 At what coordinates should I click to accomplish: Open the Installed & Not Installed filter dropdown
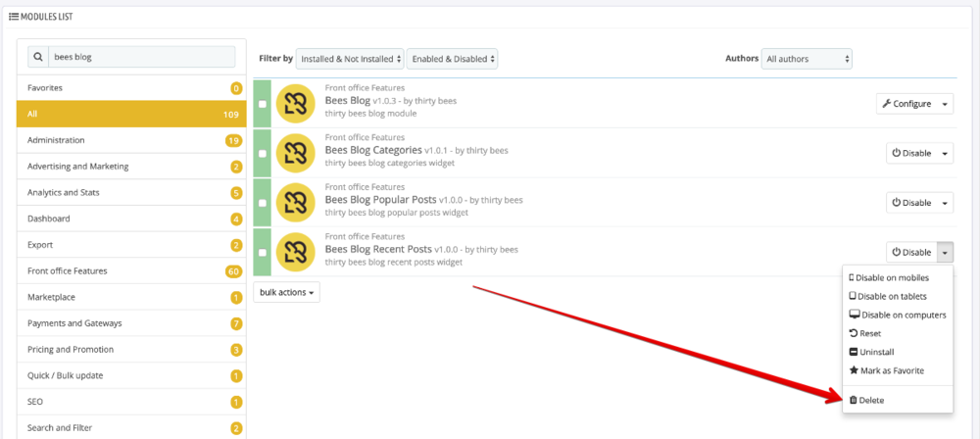tap(350, 59)
